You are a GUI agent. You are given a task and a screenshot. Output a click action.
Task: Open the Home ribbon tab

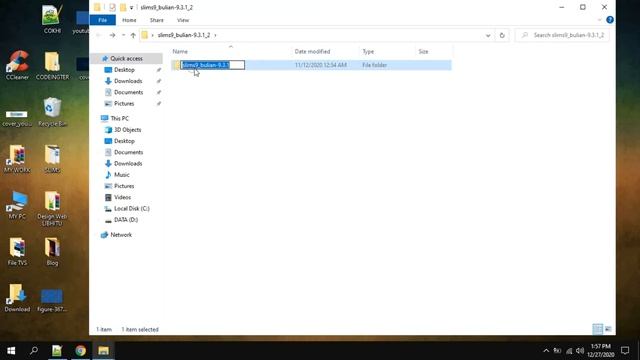[x=129, y=20]
